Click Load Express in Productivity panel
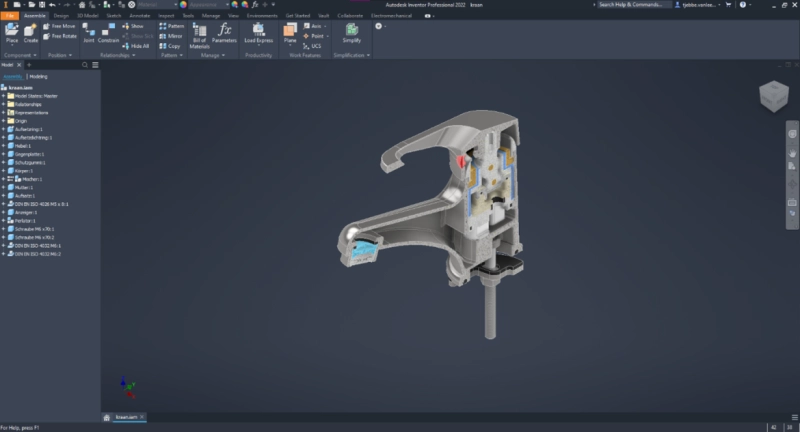The width and height of the screenshot is (800, 432). click(x=258, y=33)
